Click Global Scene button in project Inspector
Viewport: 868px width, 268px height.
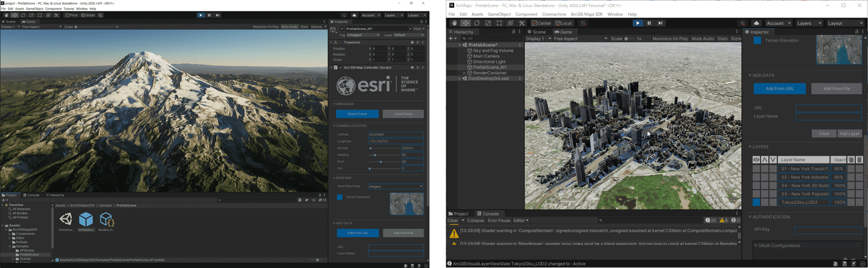tap(357, 113)
